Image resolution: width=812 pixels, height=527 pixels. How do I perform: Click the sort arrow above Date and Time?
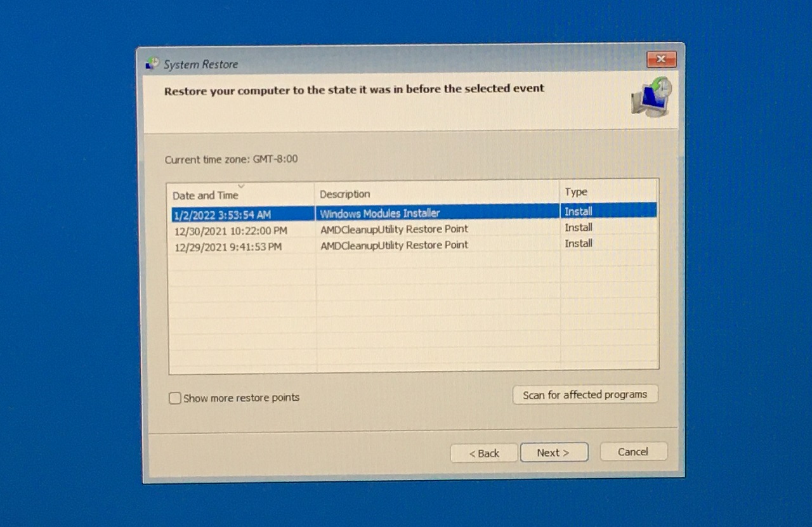(240, 186)
